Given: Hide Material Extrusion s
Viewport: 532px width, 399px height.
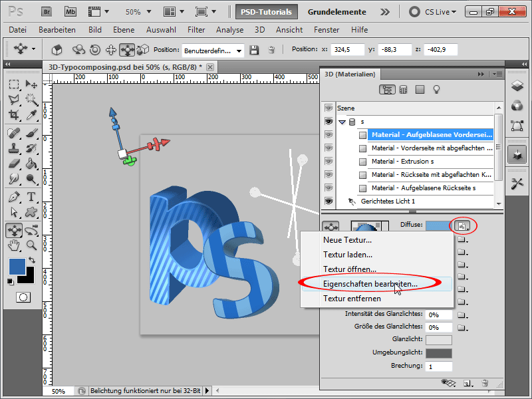Looking at the screenshot, I should (x=329, y=161).
